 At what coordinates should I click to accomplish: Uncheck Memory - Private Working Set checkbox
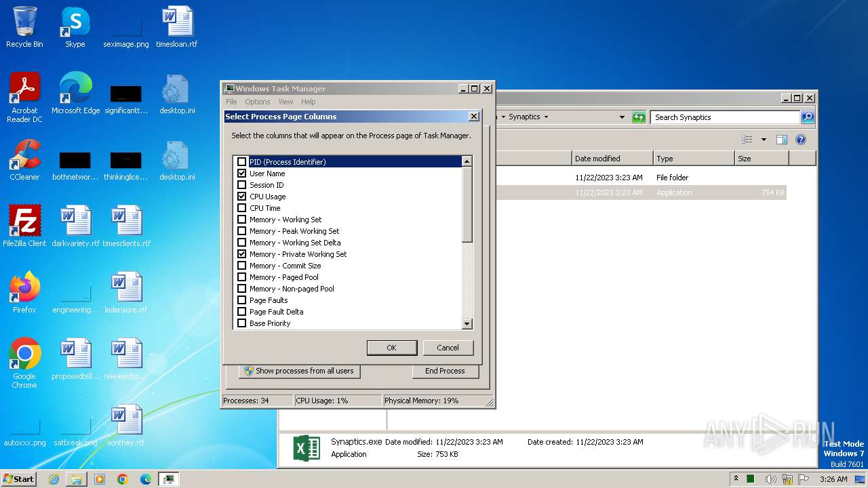pyautogui.click(x=242, y=254)
